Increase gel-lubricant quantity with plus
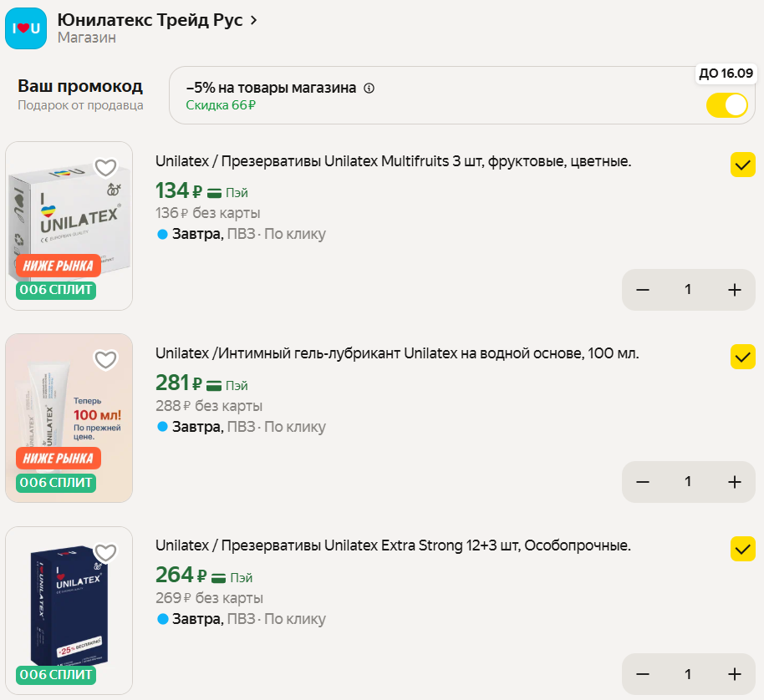The width and height of the screenshot is (764, 700). coord(735,482)
